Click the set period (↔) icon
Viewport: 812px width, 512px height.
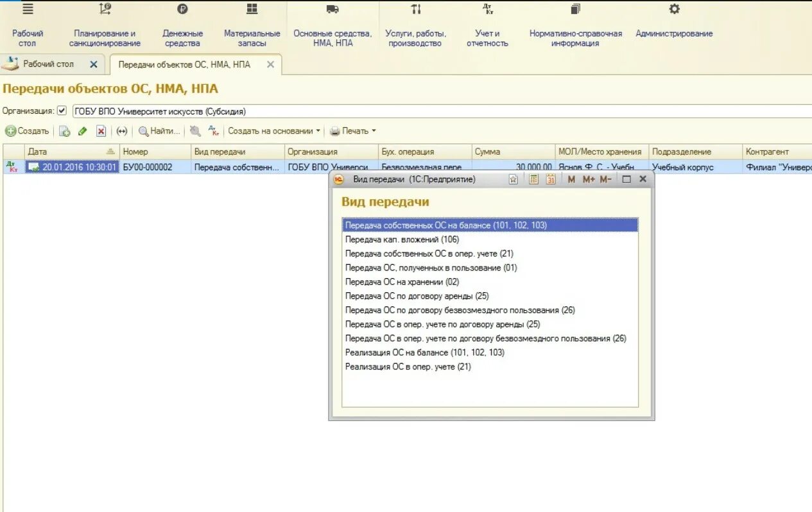coord(122,131)
